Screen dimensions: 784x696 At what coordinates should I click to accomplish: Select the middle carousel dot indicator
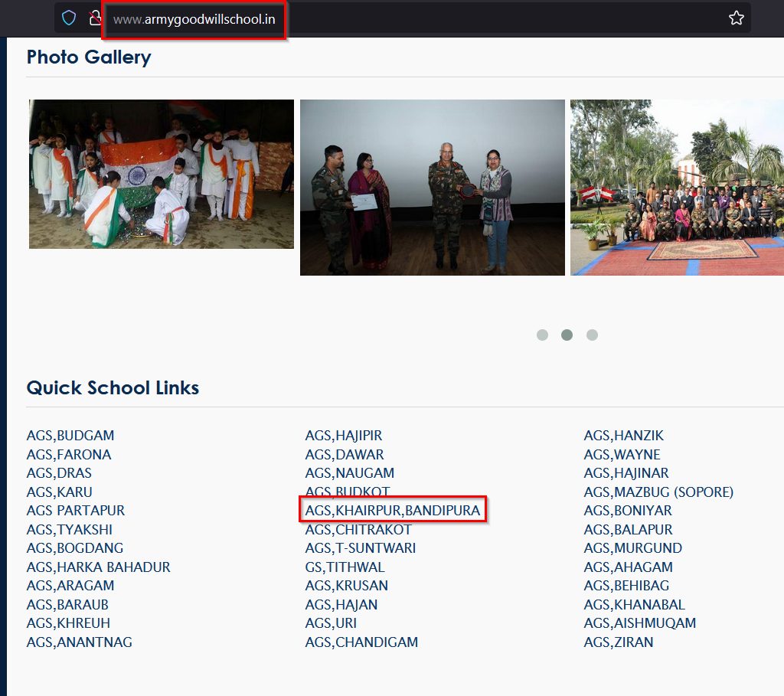567,335
